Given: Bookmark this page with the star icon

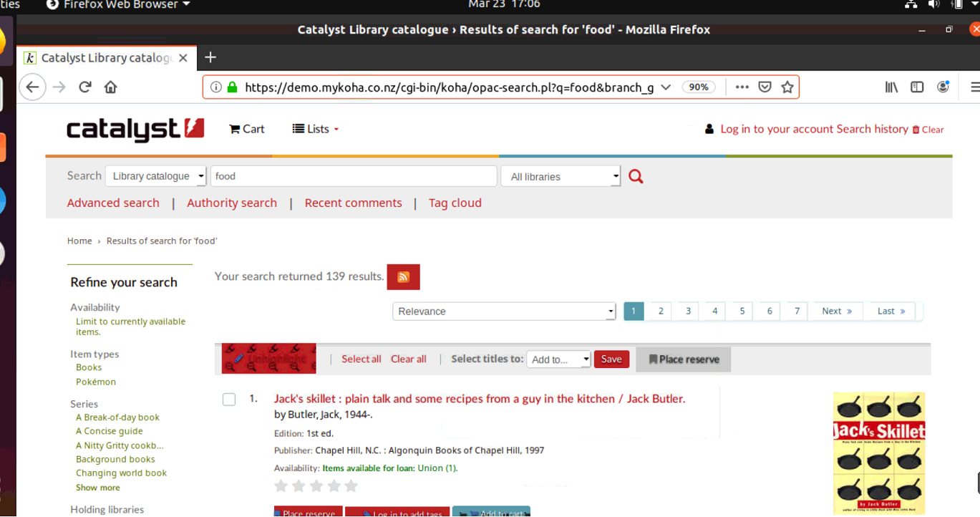Looking at the screenshot, I should [787, 87].
